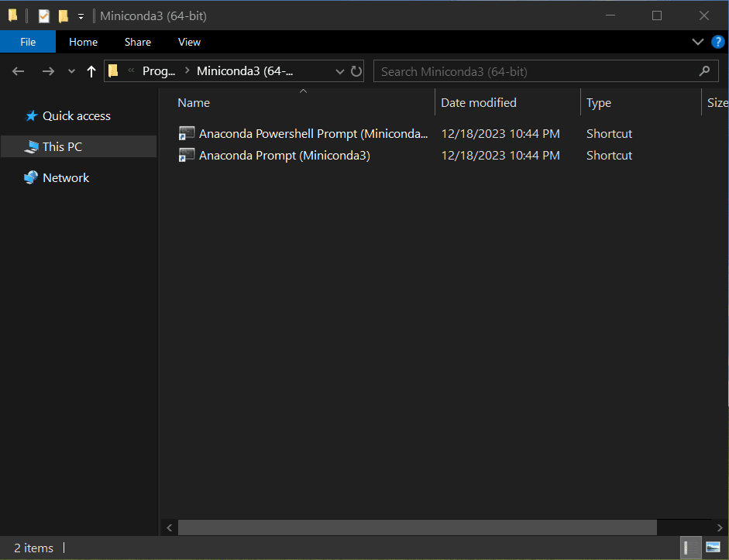This screenshot has width=729, height=560.
Task: Click date of Anaconda Prompt (Miniconda3) row
Action: [x=500, y=155]
